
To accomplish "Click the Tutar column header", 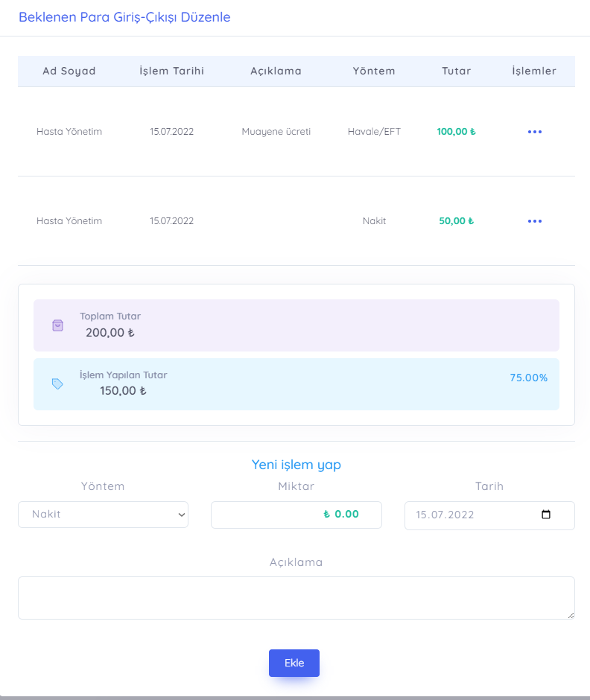I will pos(456,71).
